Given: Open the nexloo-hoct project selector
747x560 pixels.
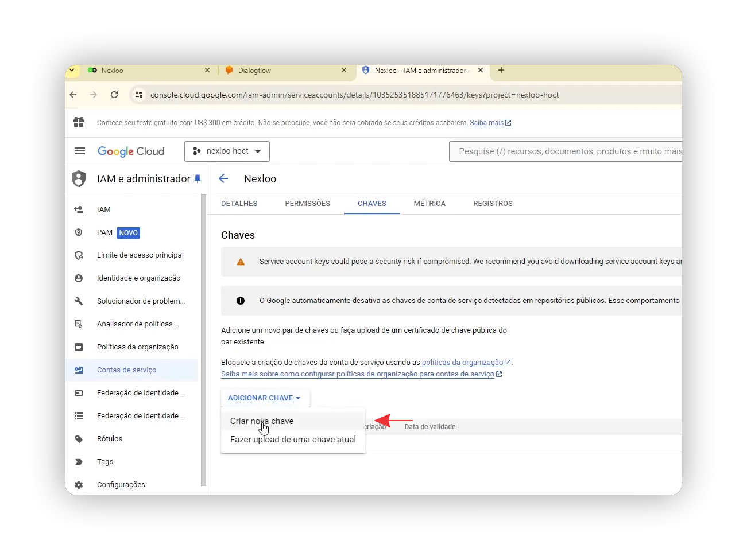Looking at the screenshot, I should 227,151.
